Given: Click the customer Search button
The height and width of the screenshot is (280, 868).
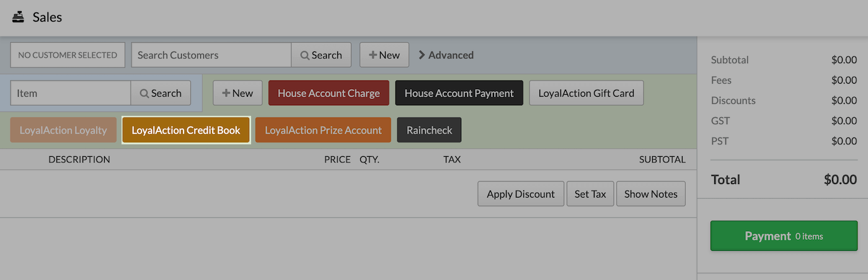Looking at the screenshot, I should tap(321, 55).
